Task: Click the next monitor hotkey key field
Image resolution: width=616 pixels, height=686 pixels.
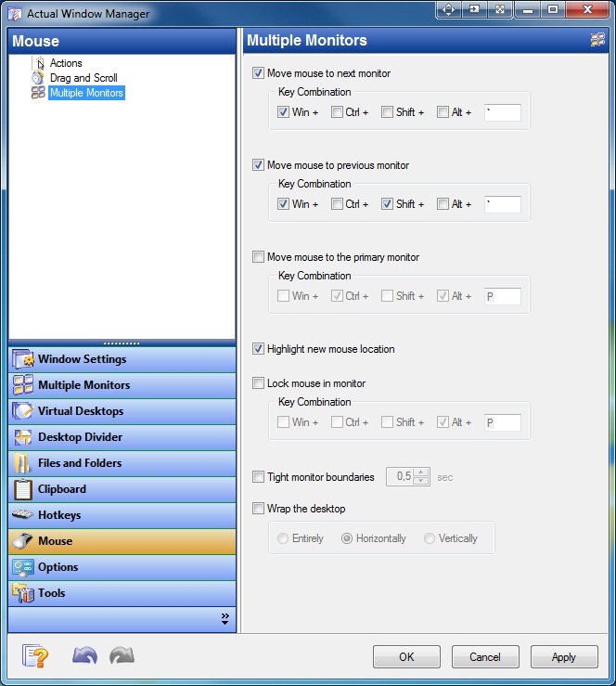Action: 503,112
